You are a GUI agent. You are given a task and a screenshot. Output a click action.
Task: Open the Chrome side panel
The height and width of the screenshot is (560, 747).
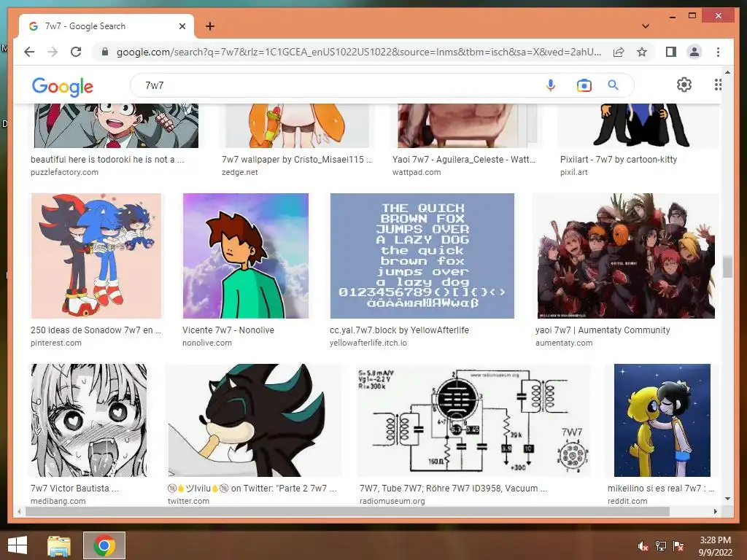[671, 52]
